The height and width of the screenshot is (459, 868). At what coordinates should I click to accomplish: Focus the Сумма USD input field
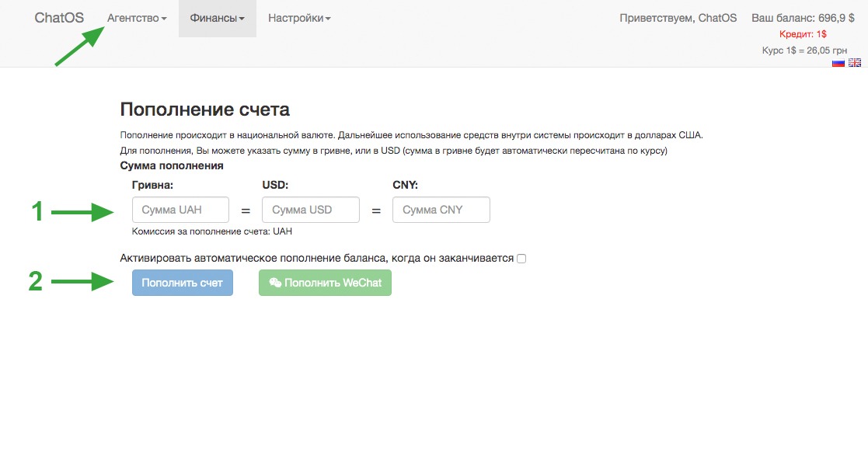click(311, 210)
